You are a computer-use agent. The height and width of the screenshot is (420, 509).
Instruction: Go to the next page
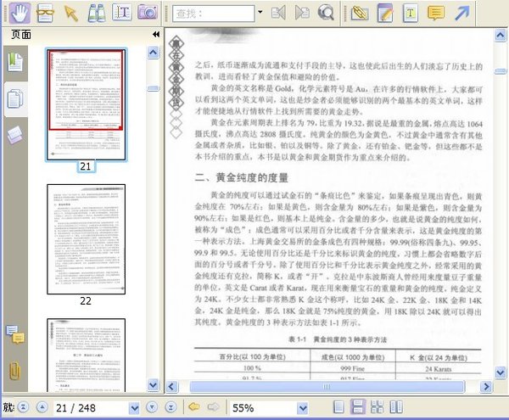(152, 407)
